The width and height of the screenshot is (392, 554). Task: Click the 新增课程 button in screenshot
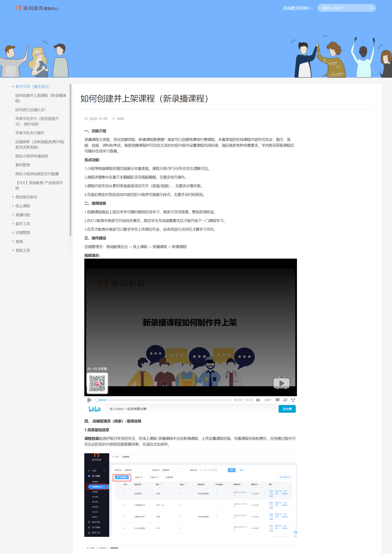tap(122, 477)
